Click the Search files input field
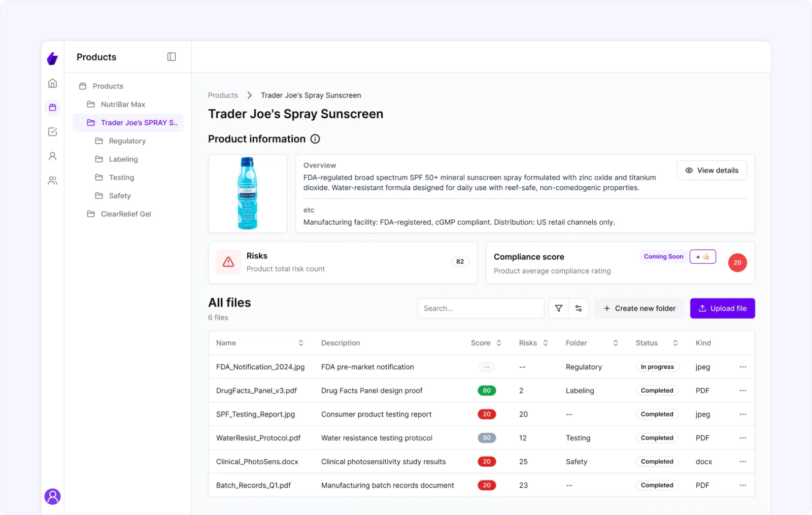 click(x=481, y=308)
